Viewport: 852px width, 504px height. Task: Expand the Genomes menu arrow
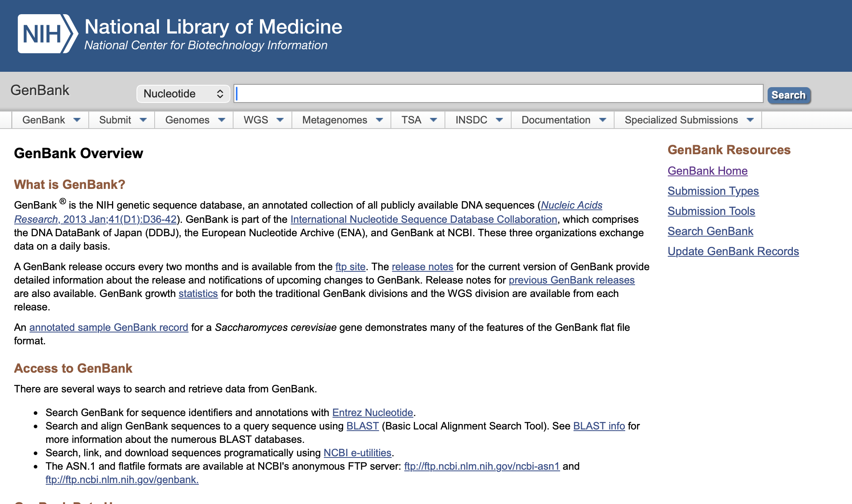point(222,120)
